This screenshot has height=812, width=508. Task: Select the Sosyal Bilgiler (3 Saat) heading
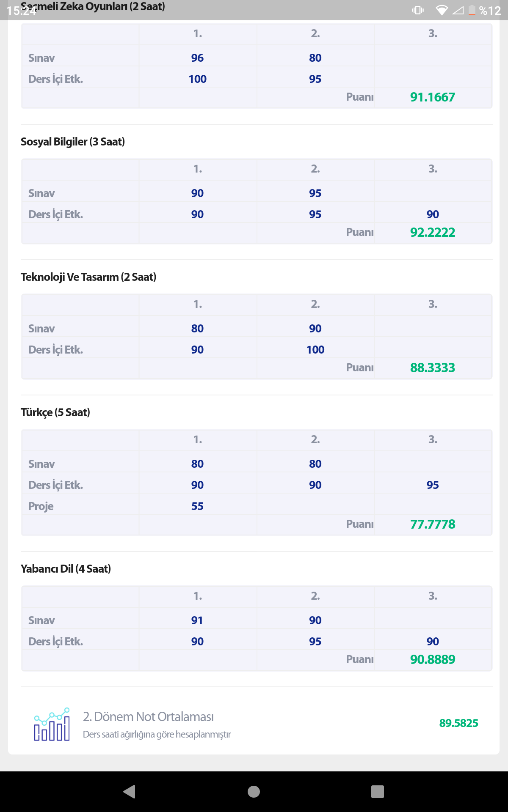tap(73, 142)
